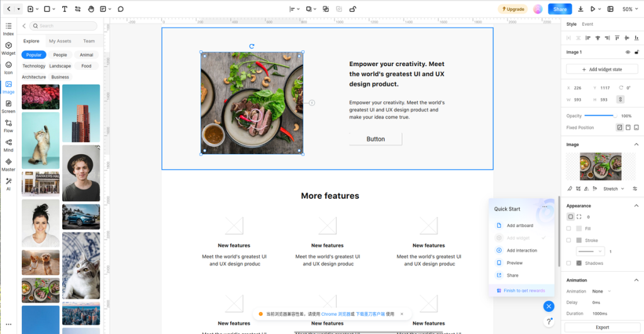Expand the shape tool dropdown arrow
The height and width of the screenshot is (334, 644).
pos(54,9)
